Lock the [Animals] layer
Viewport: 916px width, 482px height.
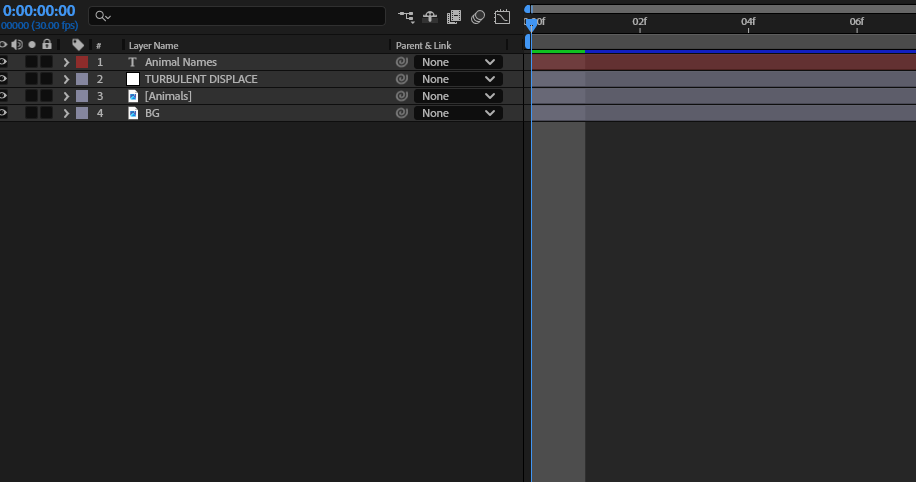pos(47,96)
